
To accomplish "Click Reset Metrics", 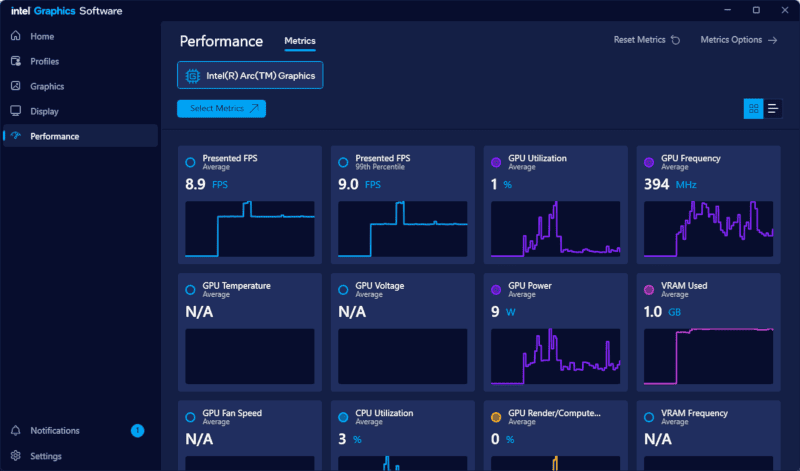I will coord(646,40).
